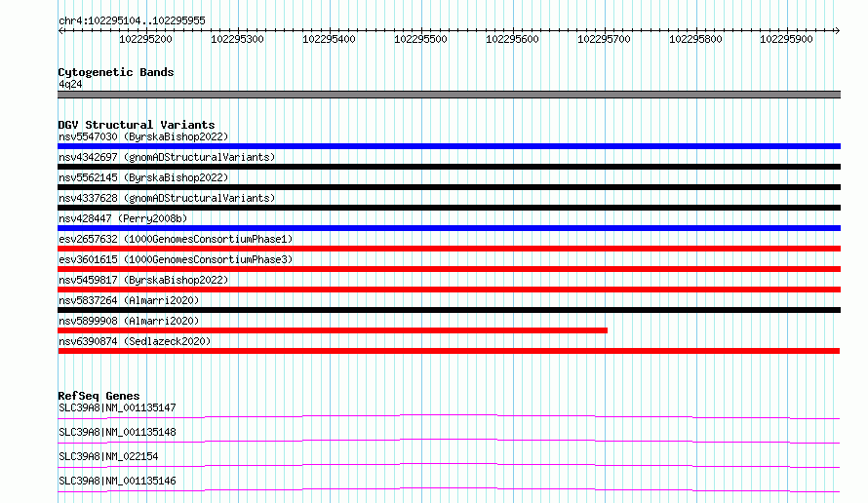
Task: Click the 4q24 band label
Action: point(70,84)
